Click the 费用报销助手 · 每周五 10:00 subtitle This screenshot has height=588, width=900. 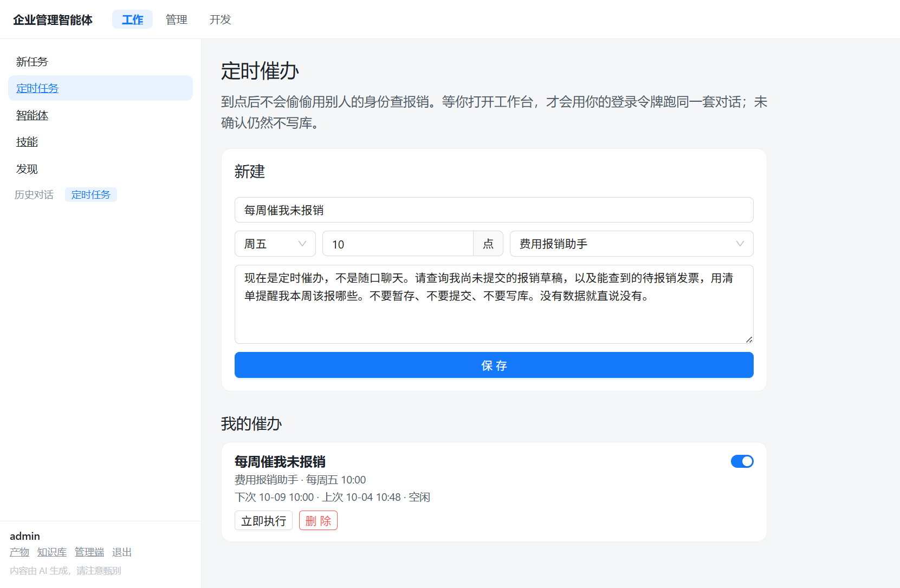(300, 480)
